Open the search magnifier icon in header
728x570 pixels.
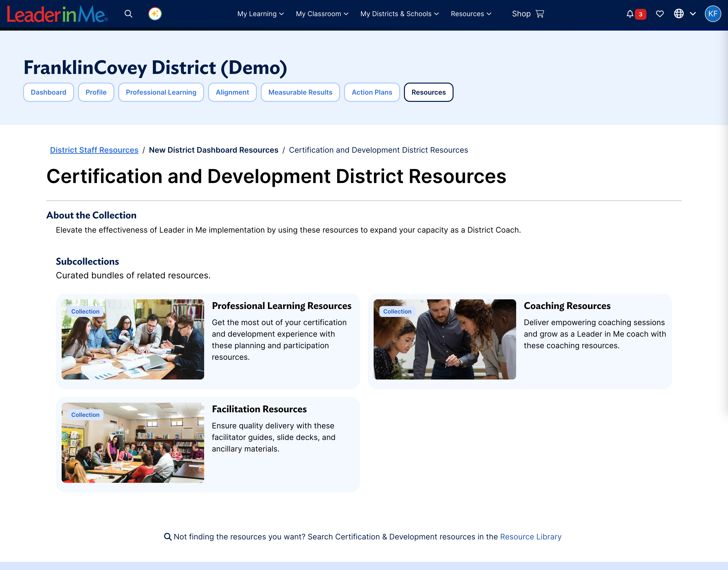129,14
